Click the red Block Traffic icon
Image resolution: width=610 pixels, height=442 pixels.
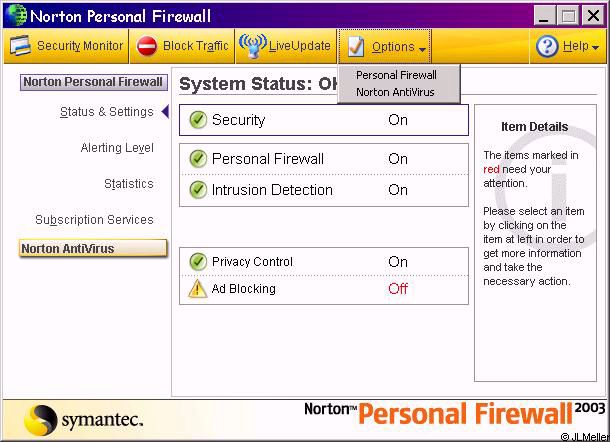tap(147, 46)
